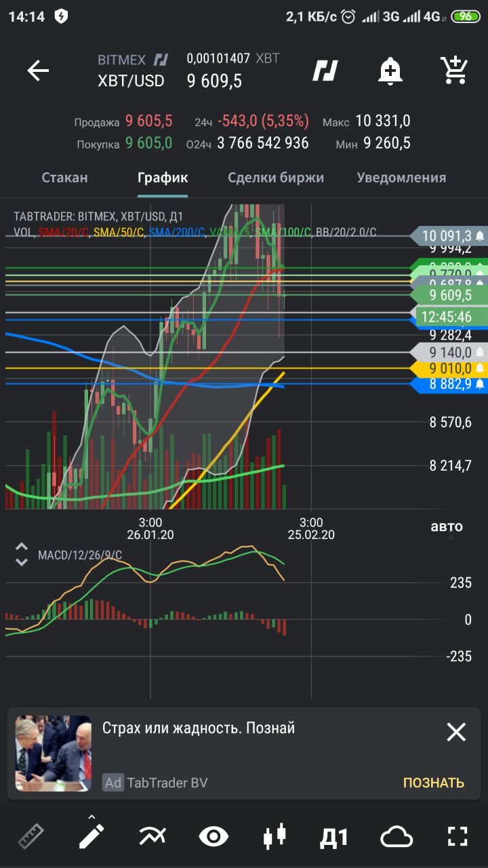Image resolution: width=488 pixels, height=868 pixels.
Task: Tap the Ad TabTrader BV label
Action: (x=155, y=783)
